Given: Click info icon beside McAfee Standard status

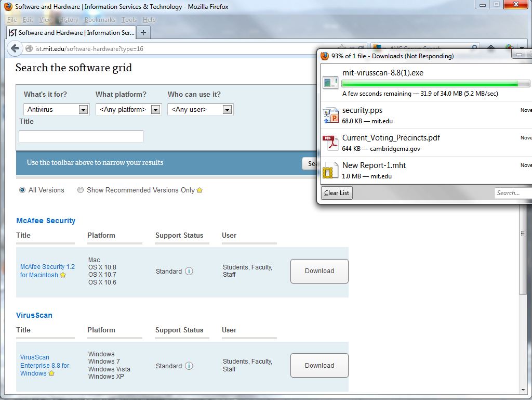Looking at the screenshot, I should 189,271.
